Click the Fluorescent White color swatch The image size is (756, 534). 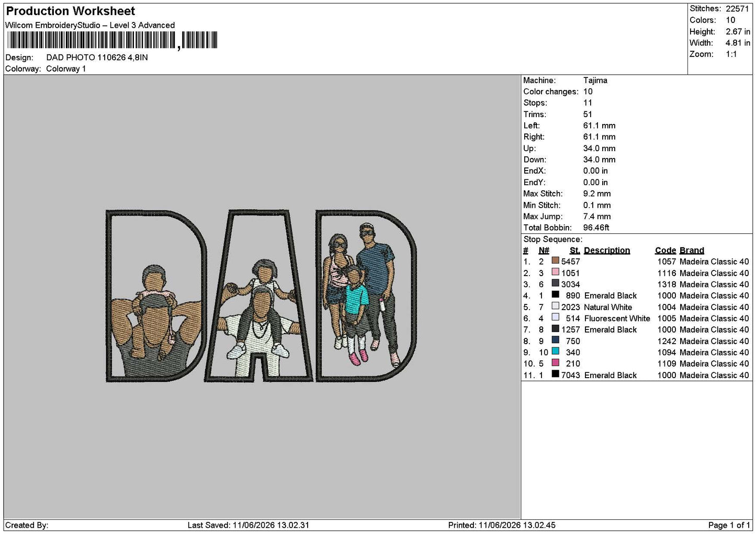coord(555,317)
